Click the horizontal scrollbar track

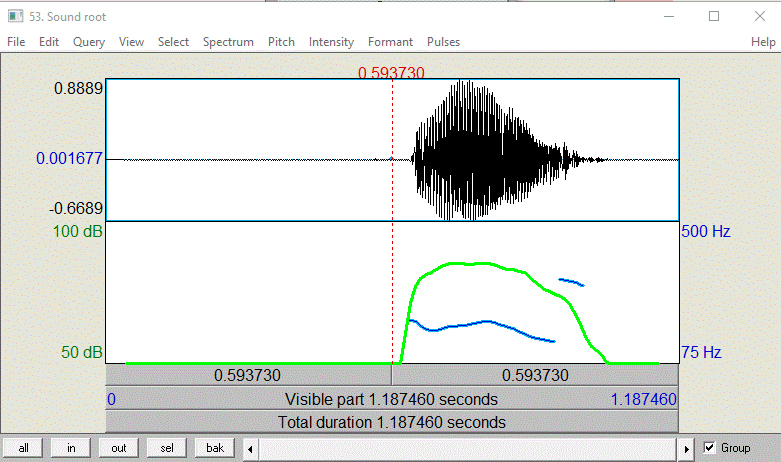coord(468,449)
